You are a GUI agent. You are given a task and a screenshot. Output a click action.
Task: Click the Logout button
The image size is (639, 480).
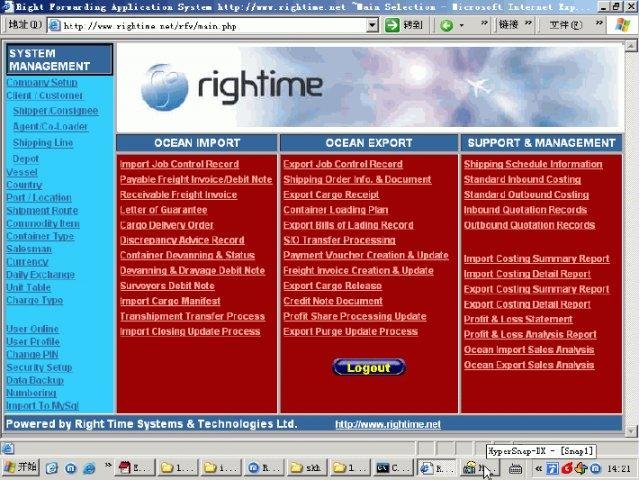coord(369,368)
